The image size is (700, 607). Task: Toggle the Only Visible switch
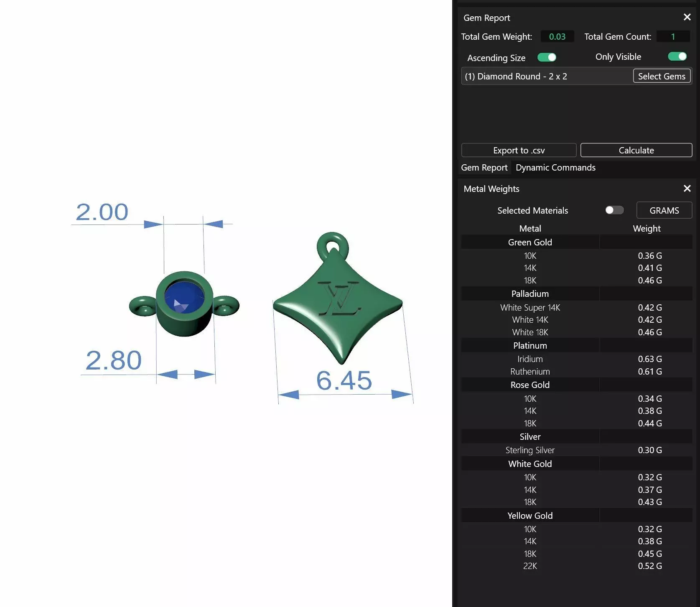coord(677,56)
